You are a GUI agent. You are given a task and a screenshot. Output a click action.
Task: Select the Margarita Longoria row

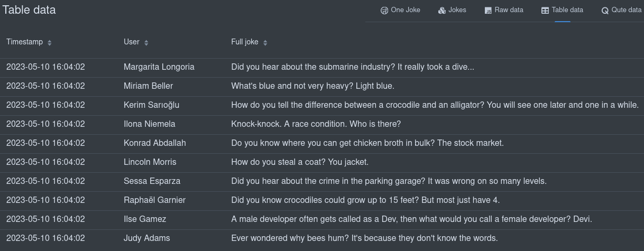point(322,67)
